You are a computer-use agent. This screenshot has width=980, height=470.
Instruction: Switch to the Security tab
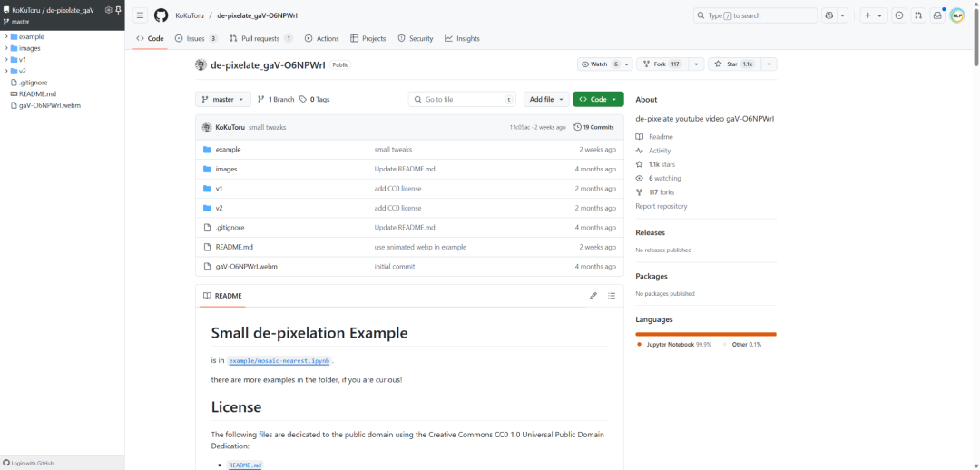tap(416, 39)
